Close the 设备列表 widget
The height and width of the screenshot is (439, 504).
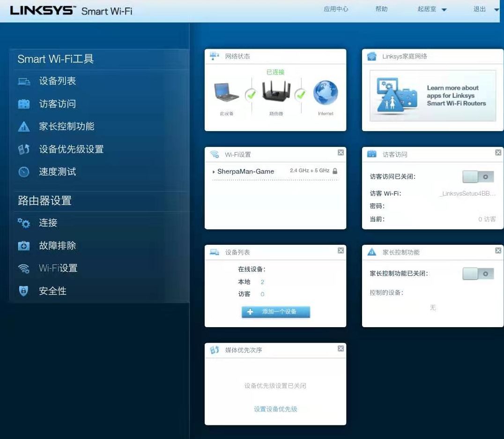point(341,250)
